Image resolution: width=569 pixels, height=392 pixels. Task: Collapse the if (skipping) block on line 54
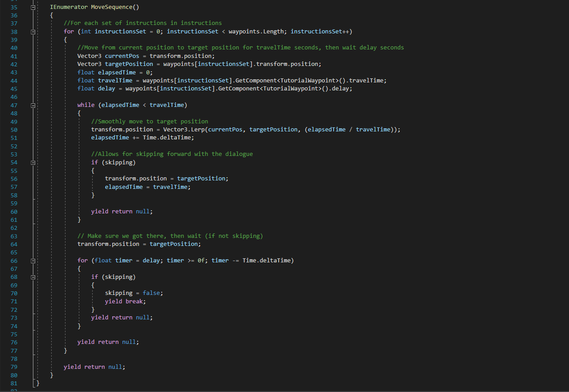[x=33, y=163]
